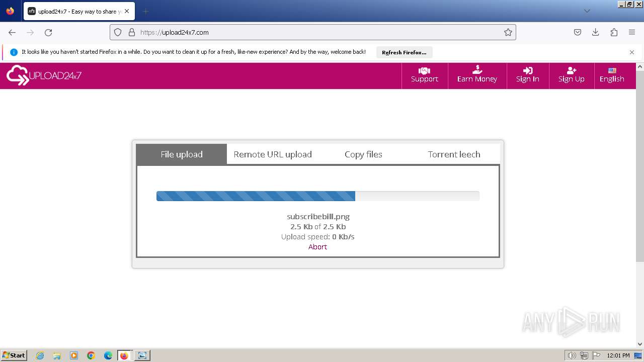The height and width of the screenshot is (362, 644).
Task: Switch to the File upload tab
Action: pyautogui.click(x=182, y=154)
